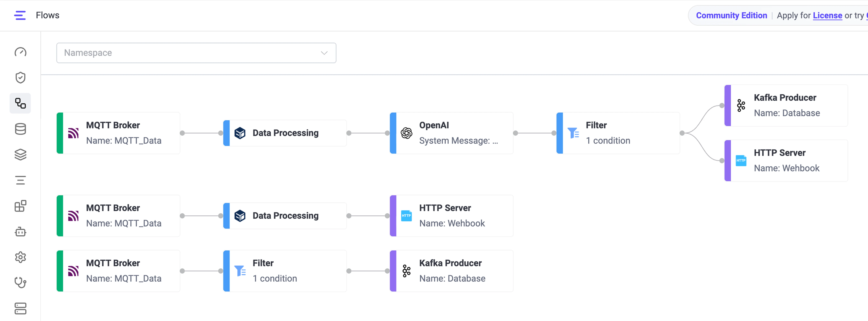Open the shield checkmark icon in sidebar
868x321 pixels.
pos(20,78)
